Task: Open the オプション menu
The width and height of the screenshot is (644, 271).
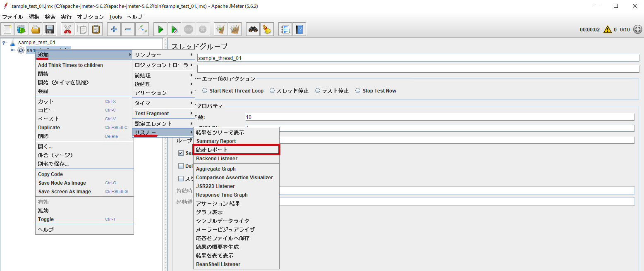Action: coord(90,17)
